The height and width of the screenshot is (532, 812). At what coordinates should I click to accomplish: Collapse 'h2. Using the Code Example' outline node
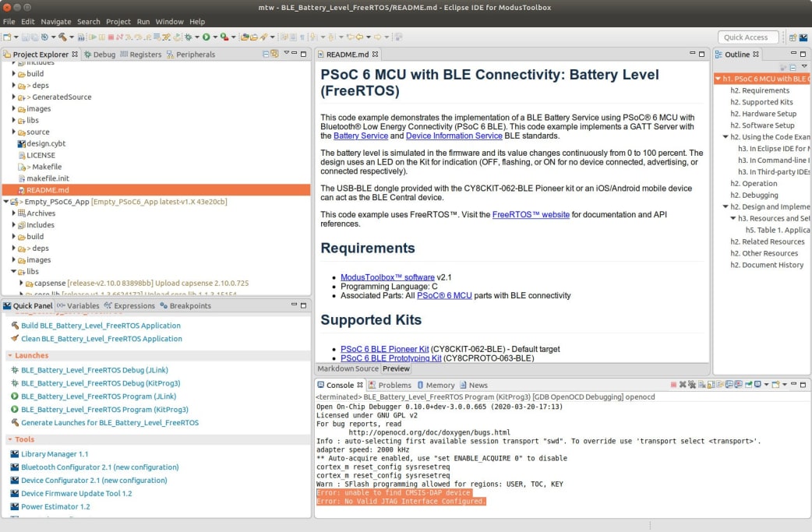(x=726, y=136)
